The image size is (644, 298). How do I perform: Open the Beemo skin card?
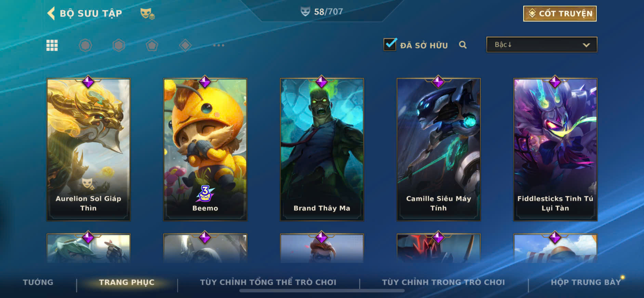point(205,150)
